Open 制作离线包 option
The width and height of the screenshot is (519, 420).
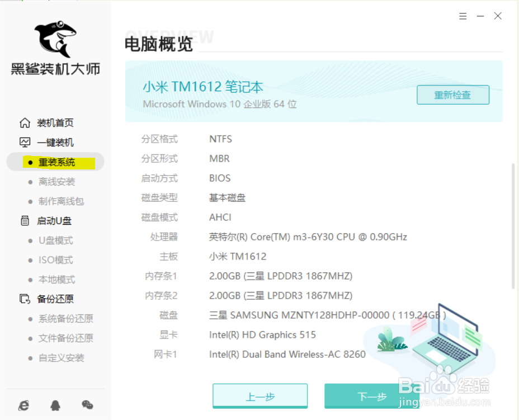tap(61, 201)
